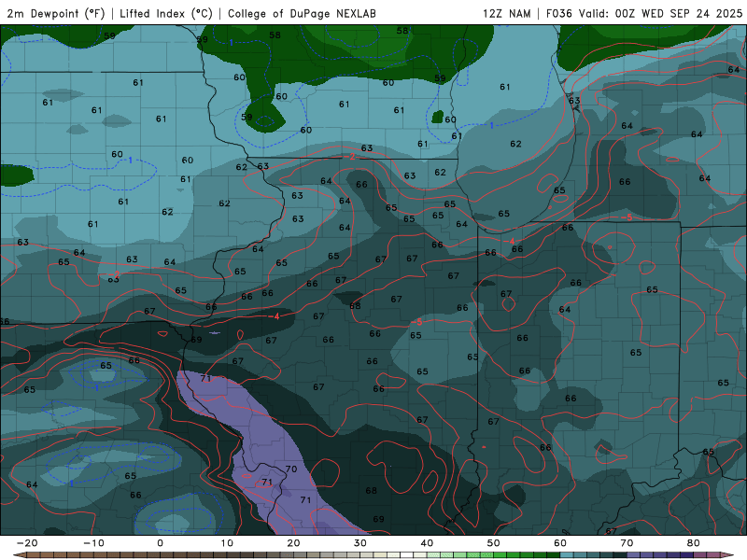Image resolution: width=747 pixels, height=560 pixels.
Task: Click the "College of DuPage NEXLAB" credit
Action: (x=302, y=13)
